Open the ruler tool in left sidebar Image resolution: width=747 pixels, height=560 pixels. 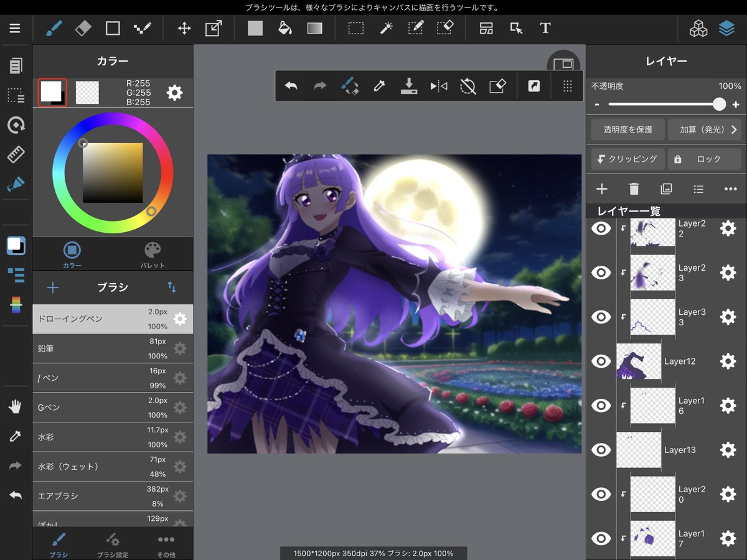(16, 154)
